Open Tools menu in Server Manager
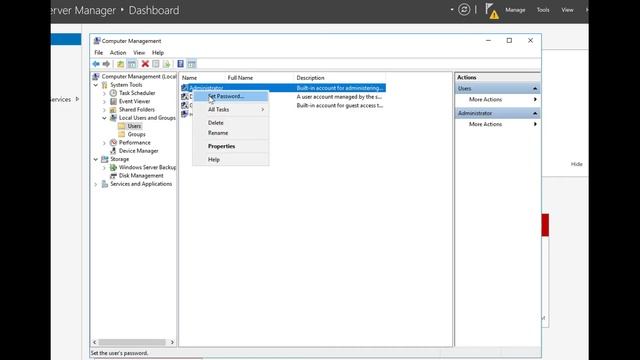This screenshot has height=360, width=640. 543,10
